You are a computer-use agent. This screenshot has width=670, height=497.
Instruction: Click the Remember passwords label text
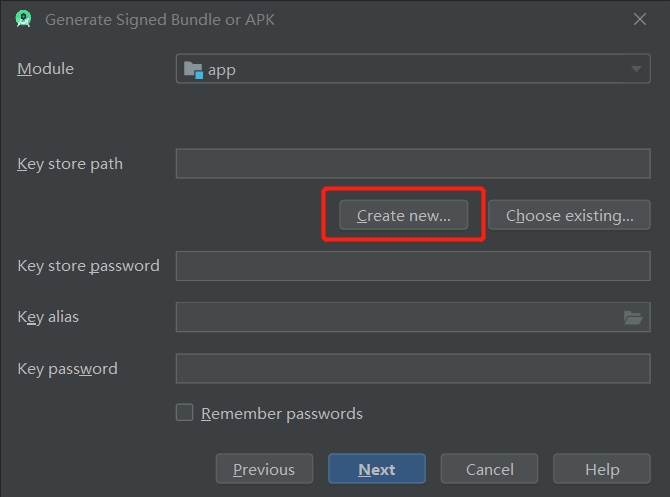point(282,414)
